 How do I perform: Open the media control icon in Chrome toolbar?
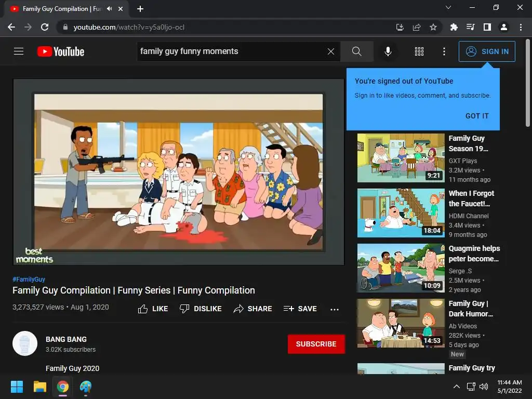(x=470, y=27)
